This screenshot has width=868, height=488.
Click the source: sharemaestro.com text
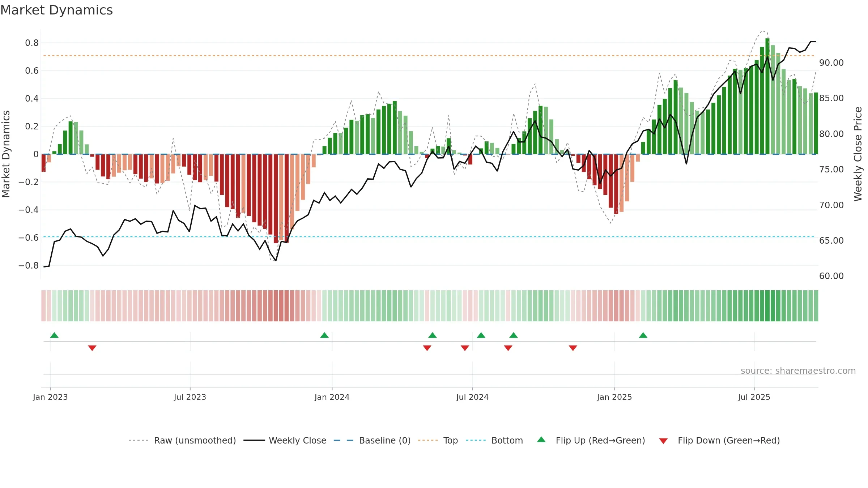[x=798, y=371]
